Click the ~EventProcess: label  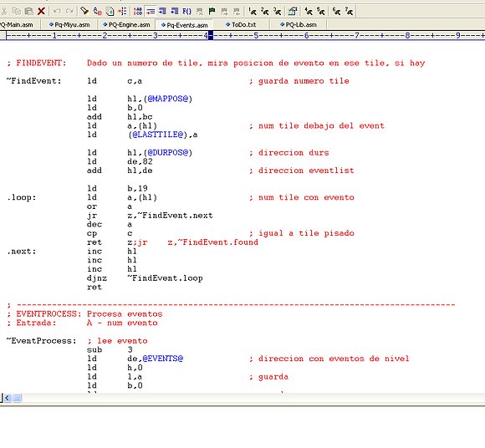point(42,341)
